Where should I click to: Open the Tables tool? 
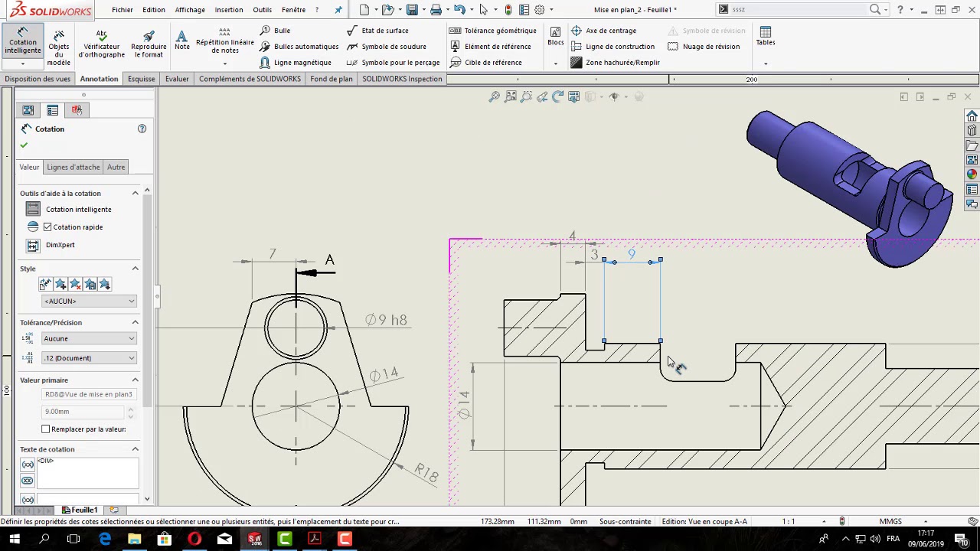tap(766, 36)
